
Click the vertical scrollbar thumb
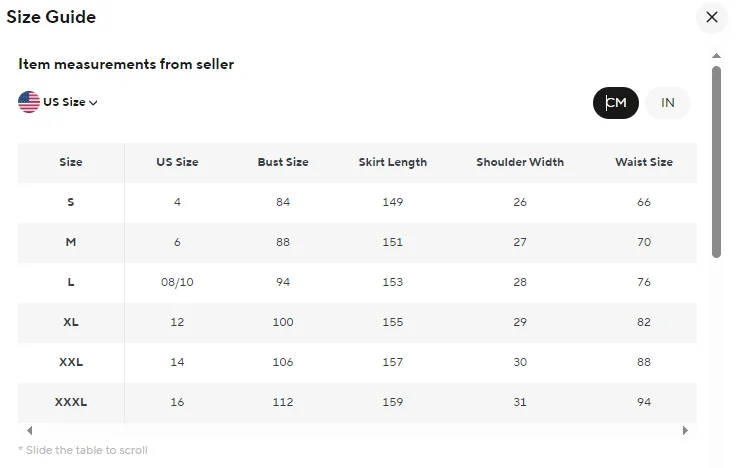pos(716,162)
